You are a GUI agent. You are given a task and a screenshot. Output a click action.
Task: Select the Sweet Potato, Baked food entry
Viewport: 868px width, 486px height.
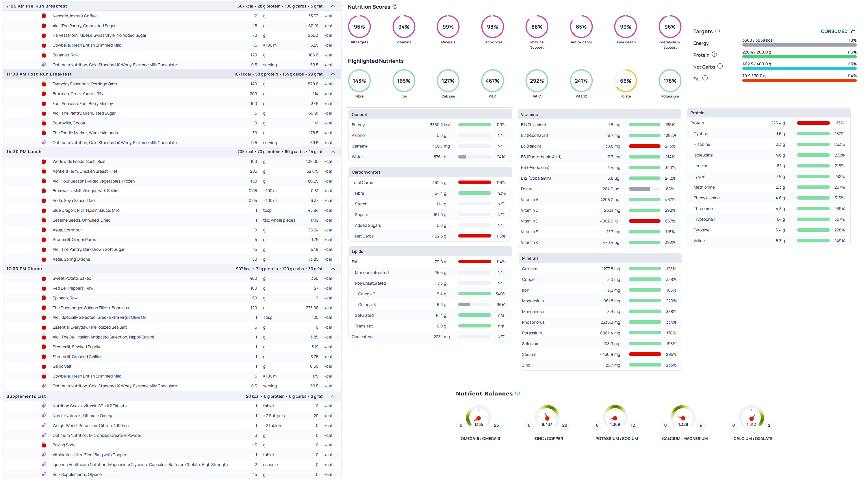[x=72, y=278]
